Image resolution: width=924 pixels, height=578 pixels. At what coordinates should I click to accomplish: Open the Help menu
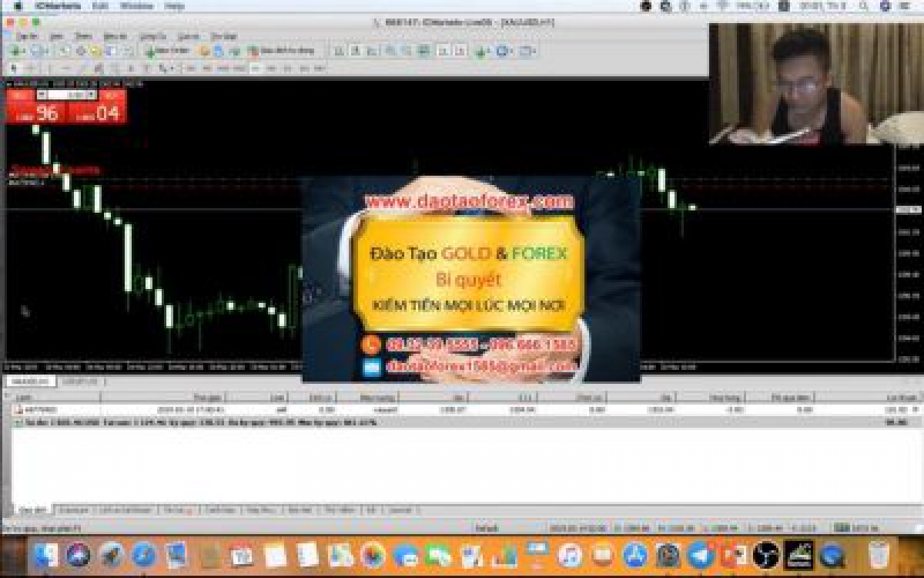[x=175, y=5]
